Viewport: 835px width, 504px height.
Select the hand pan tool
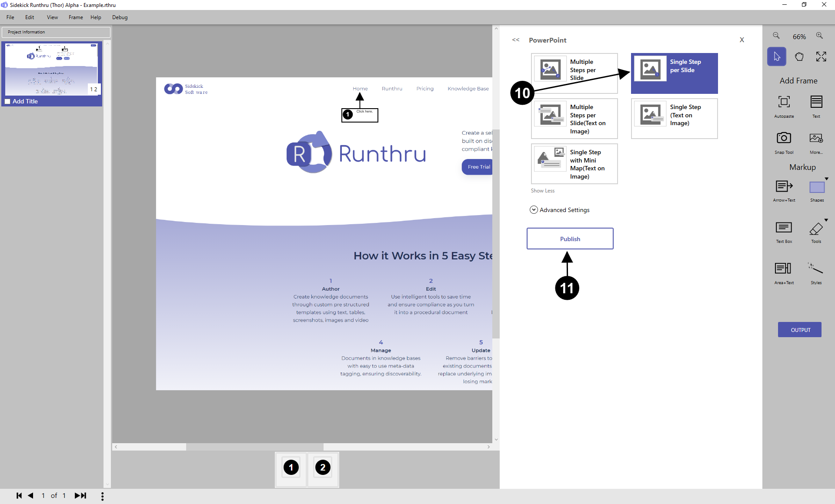pos(799,56)
